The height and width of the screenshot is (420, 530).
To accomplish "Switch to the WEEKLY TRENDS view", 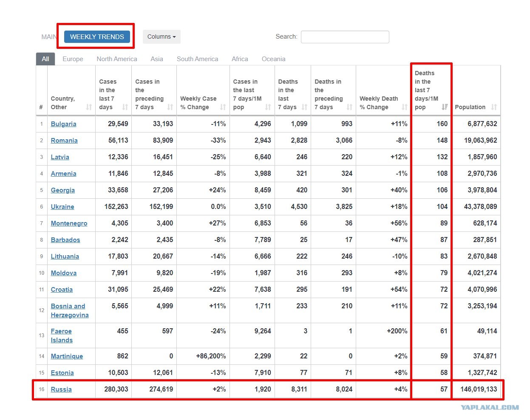I will [x=97, y=37].
